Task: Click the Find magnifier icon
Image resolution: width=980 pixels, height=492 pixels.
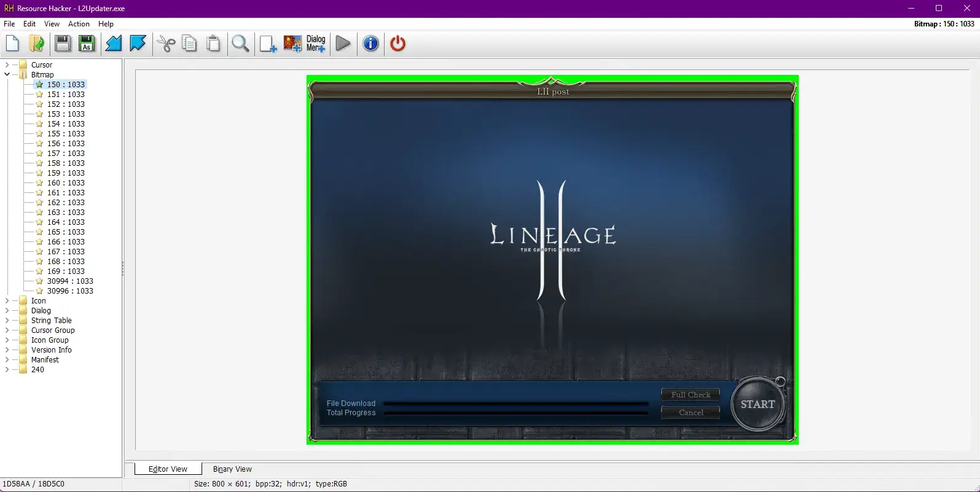Action: click(x=241, y=44)
